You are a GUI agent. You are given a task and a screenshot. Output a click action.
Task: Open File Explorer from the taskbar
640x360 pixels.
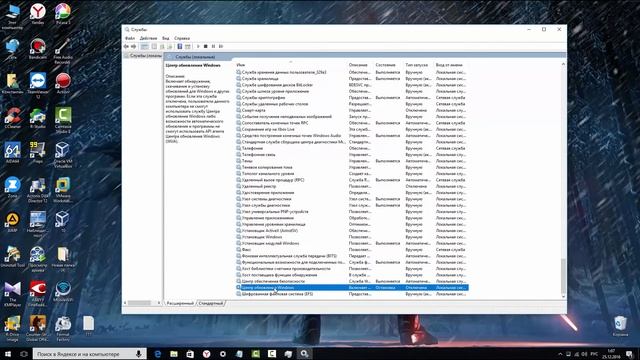(174, 354)
